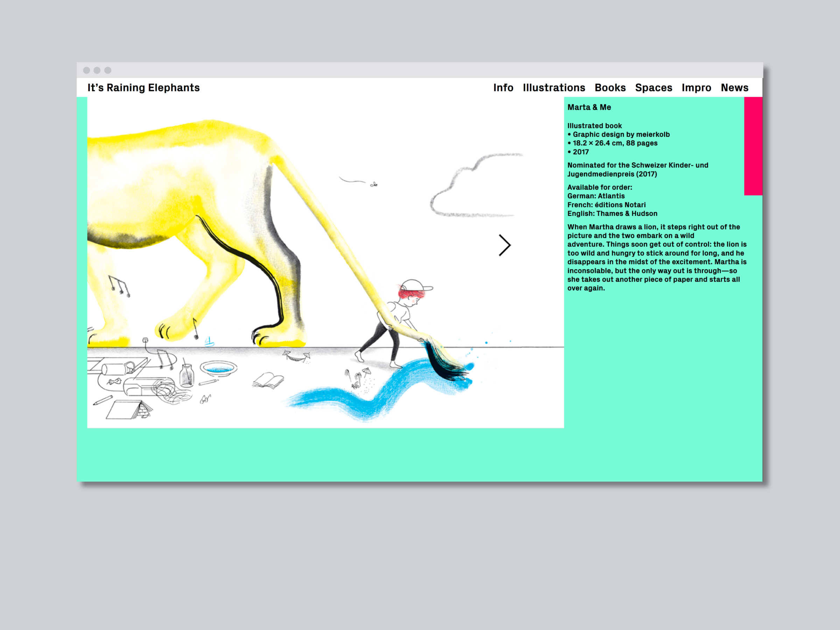
Task: Go to the Illustrations section
Action: (x=554, y=88)
